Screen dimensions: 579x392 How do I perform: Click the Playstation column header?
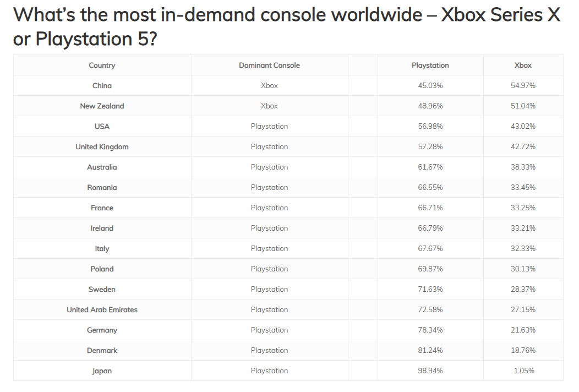pos(430,65)
